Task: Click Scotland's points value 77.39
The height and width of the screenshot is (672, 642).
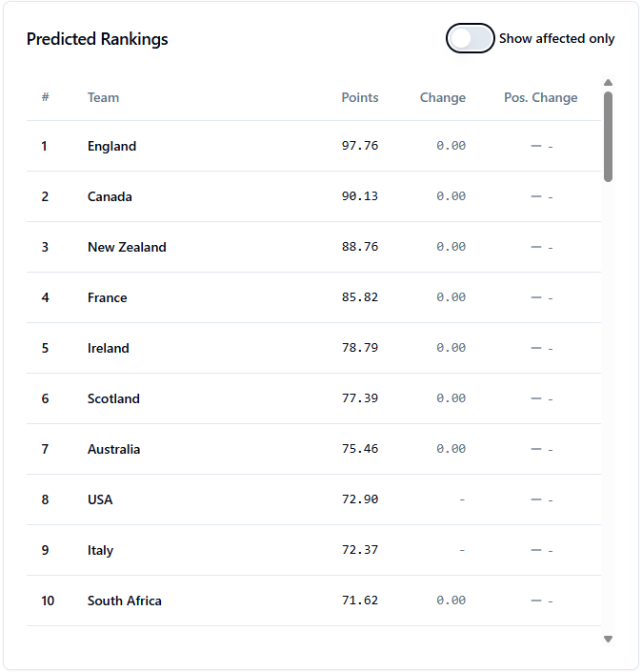Action: pyautogui.click(x=359, y=398)
